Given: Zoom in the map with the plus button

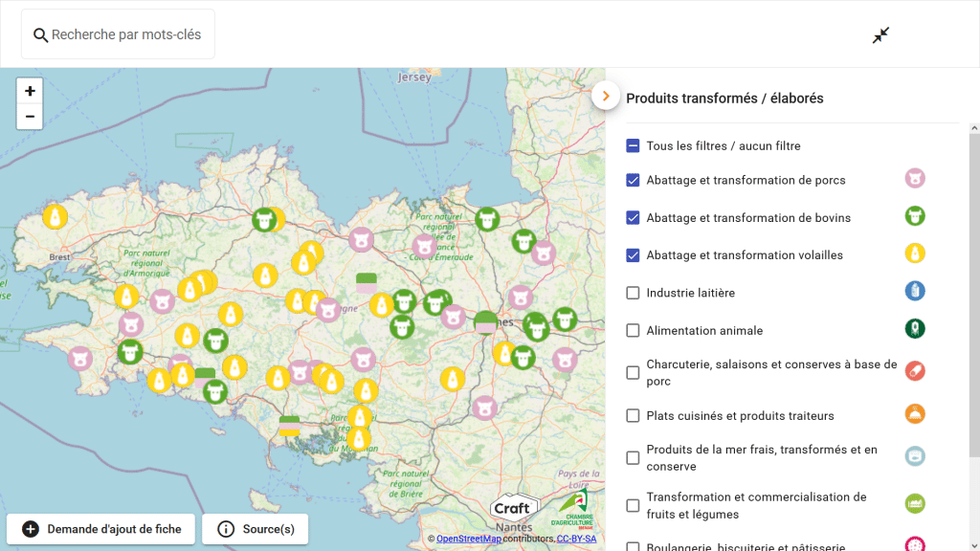Looking at the screenshot, I should [x=30, y=91].
